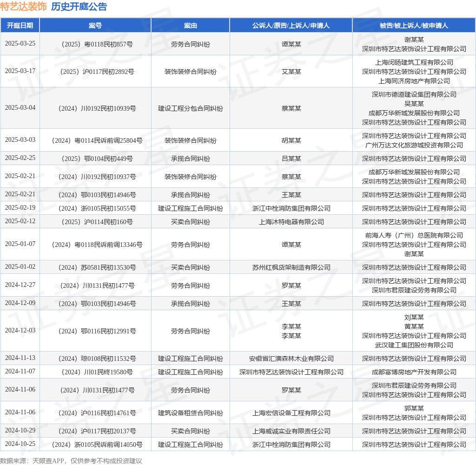Select the date cell 2025-02-12
Screen dimensions: 476x465
[20, 221]
